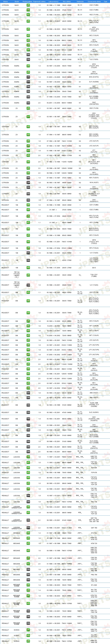Viewport: 110px width, 644px height.
Task: Click the ON diesel icon for Megane F8Q 790
Action: point(28,575)
